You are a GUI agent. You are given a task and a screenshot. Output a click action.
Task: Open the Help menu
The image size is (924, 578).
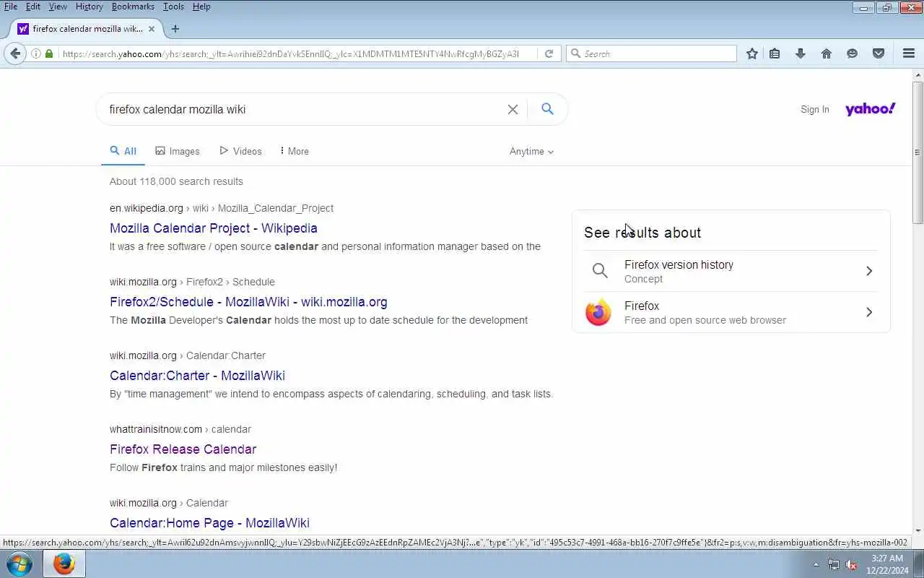coord(201,7)
